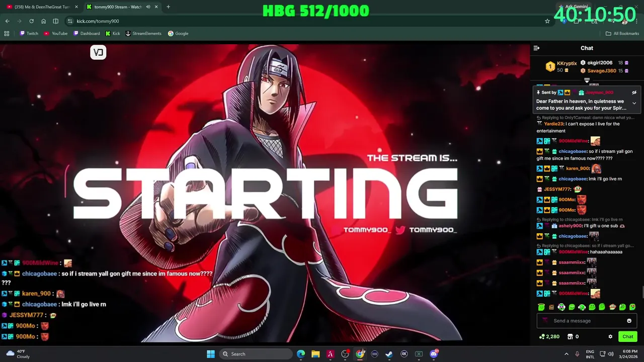644x362 pixels.
Task: Open the ENG INTL language switcher
Action: pyautogui.click(x=590, y=354)
